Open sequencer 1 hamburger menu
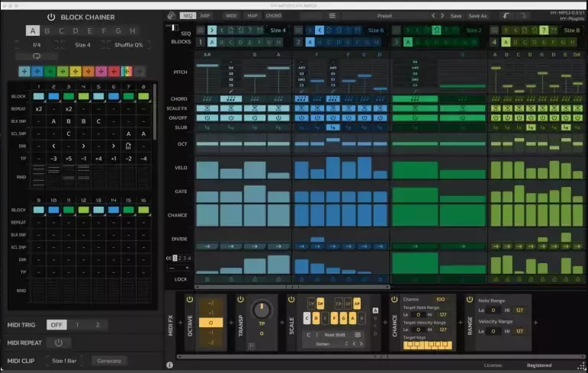Screen dimensions: 588x373 201,31
